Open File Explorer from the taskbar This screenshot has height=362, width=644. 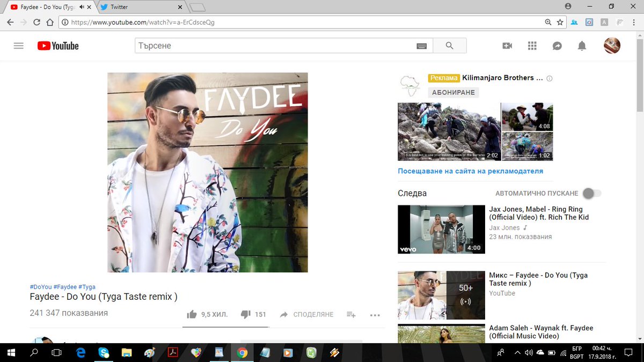[127, 352]
